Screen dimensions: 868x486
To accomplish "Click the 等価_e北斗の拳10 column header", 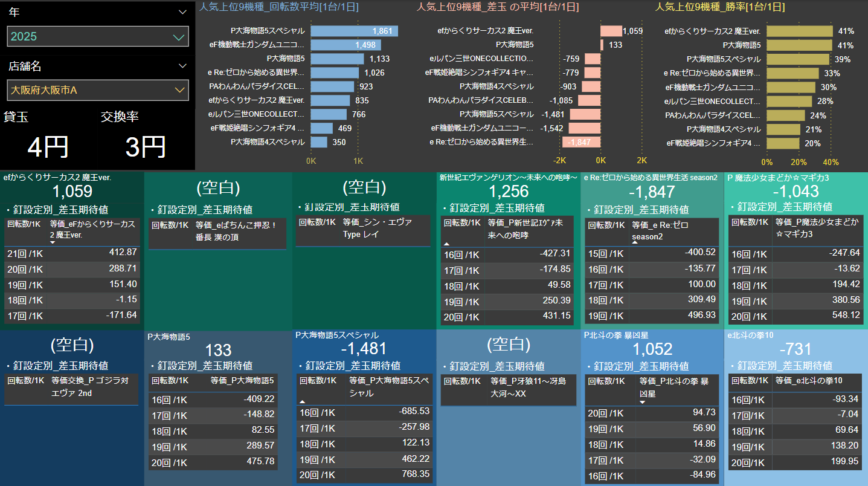I will [809, 381].
